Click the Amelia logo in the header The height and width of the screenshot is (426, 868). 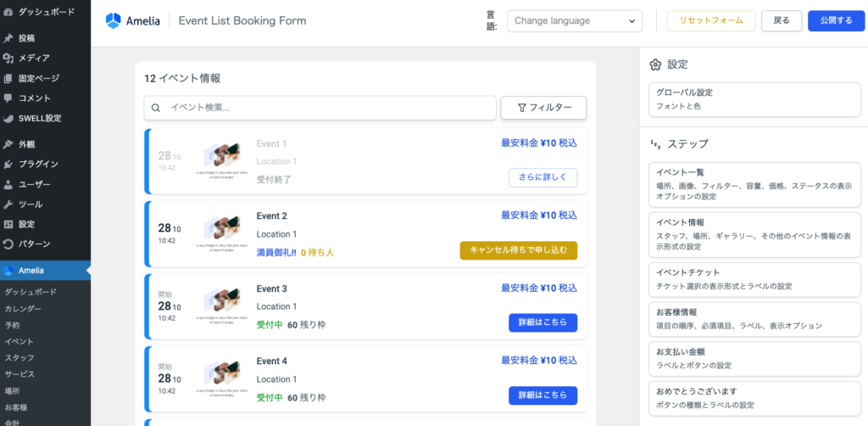coord(131,20)
